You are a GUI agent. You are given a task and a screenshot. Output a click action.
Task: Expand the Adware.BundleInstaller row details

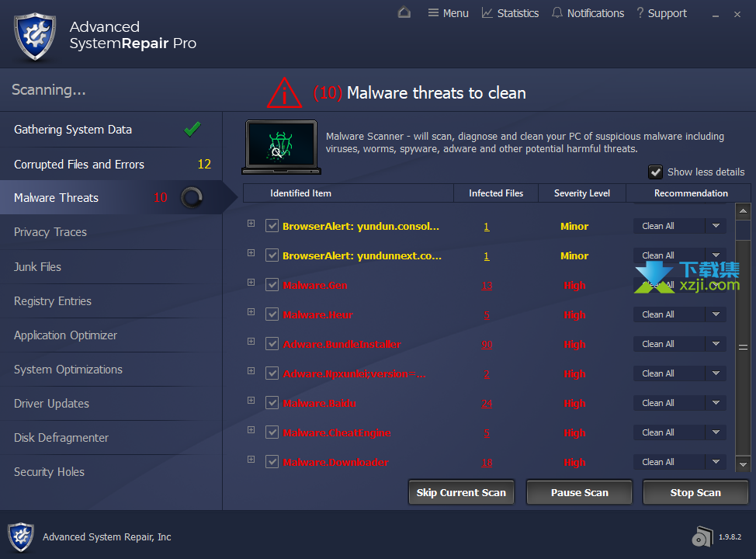pos(251,341)
